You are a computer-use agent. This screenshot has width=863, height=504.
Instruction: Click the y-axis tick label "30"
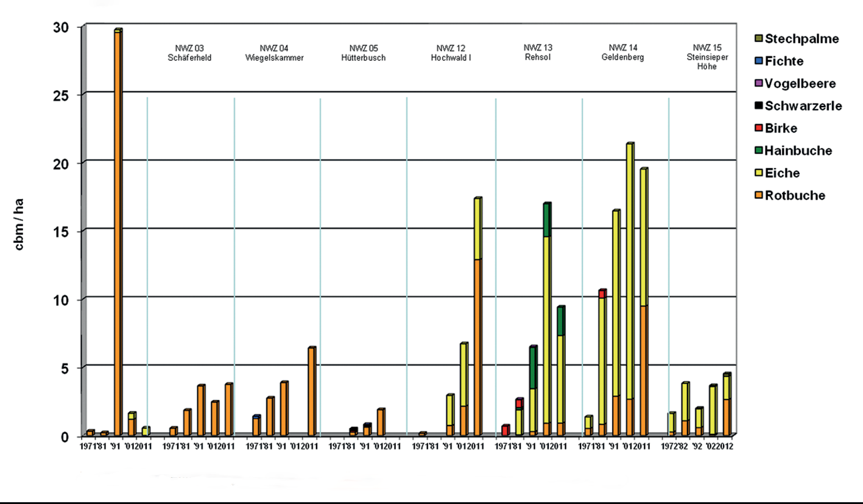pyautogui.click(x=60, y=27)
